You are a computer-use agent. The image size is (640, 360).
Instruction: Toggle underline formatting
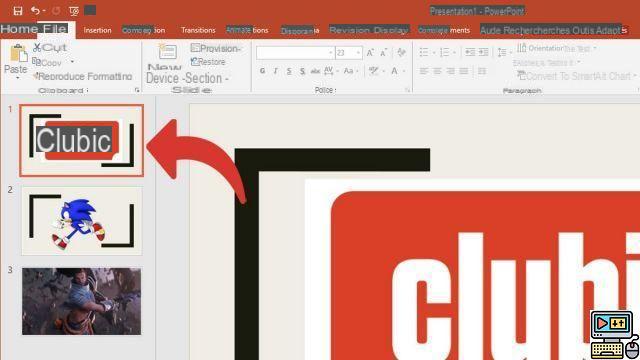[x=289, y=71]
